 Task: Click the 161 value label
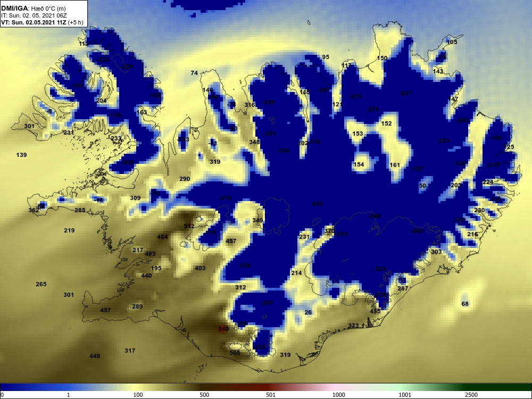(x=395, y=165)
